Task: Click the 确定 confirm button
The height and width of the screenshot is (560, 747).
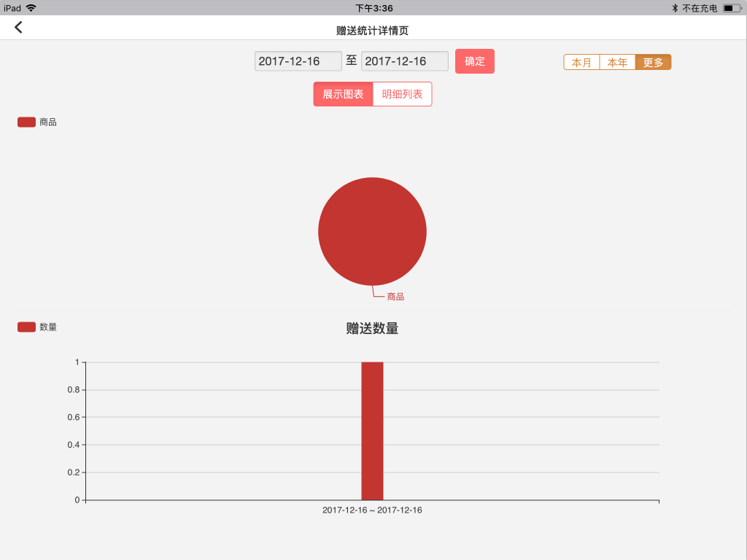Action: (474, 61)
